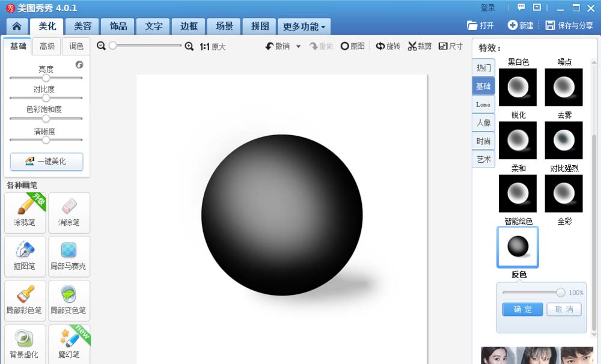This screenshot has width=601, height=364.
Task: Select the 涂鸦笔 doodle brush tool
Action: click(x=25, y=213)
